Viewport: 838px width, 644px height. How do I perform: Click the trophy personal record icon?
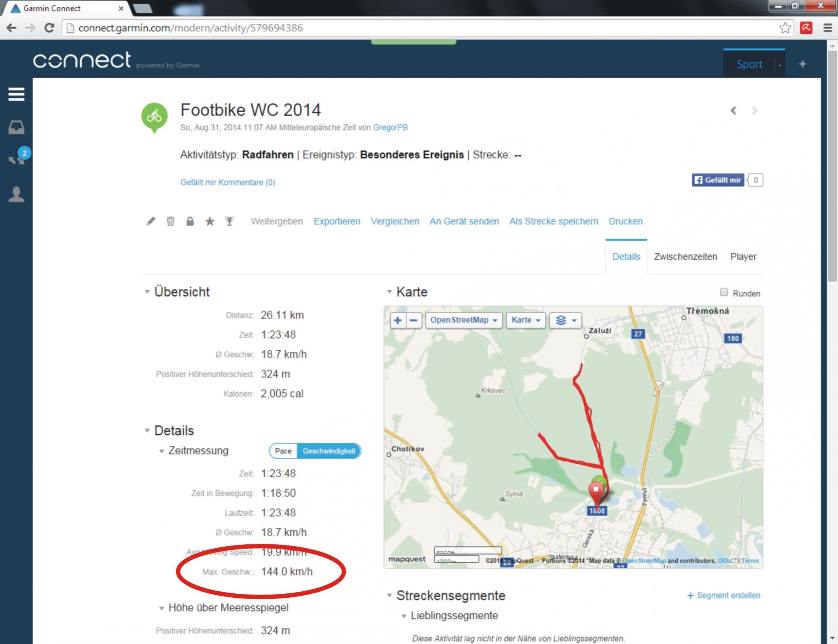[229, 221]
